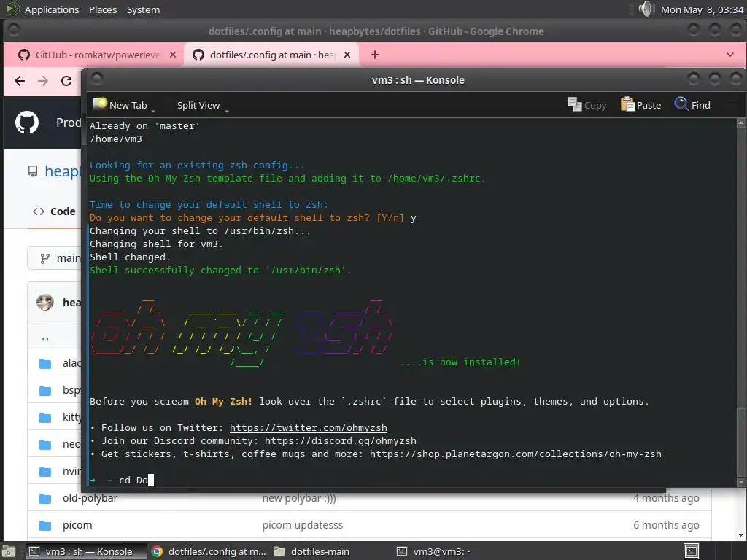Open Chrome tab search chevron
The width and height of the screenshot is (747, 560).
tap(729, 55)
